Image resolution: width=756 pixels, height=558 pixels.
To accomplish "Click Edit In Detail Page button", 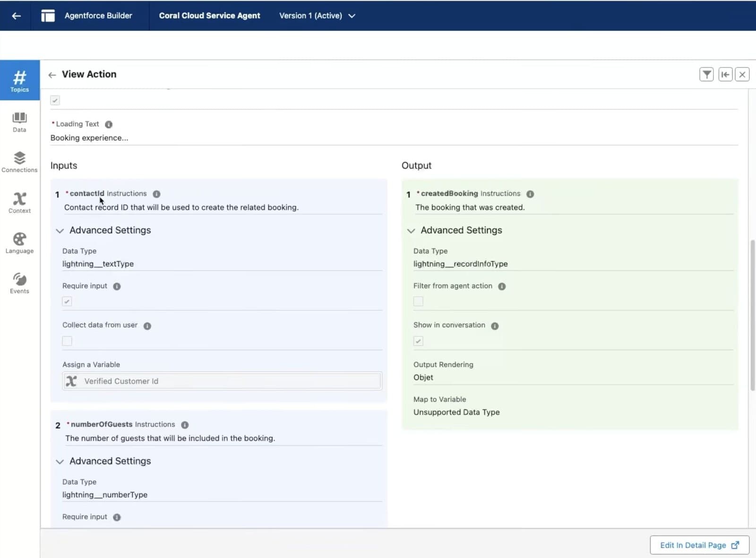I will 699,545.
